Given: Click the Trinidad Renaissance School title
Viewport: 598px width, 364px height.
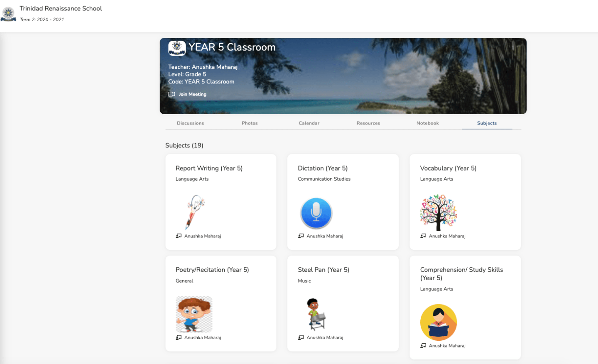Looking at the screenshot, I should point(61,8).
